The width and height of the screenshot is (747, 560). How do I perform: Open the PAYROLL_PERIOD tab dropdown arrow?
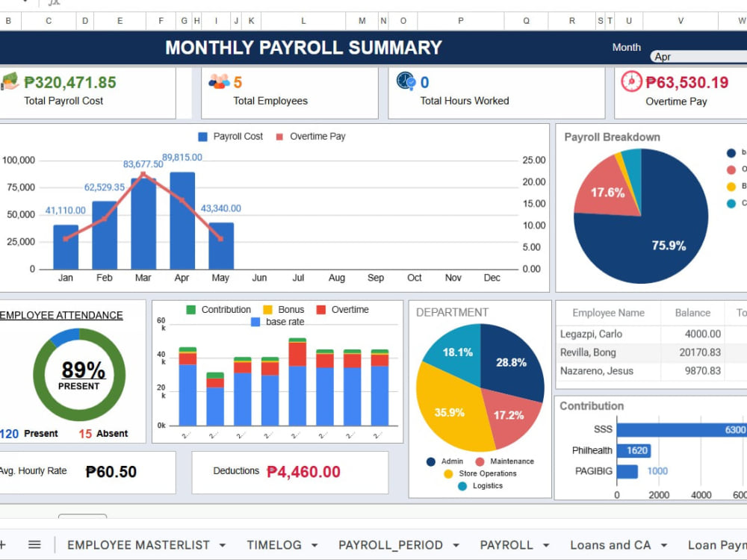tap(456, 545)
